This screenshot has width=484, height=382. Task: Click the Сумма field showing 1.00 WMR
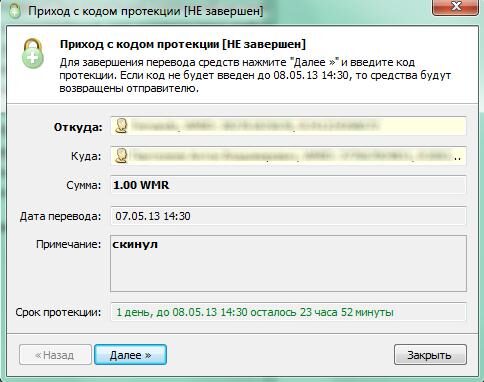[288, 185]
